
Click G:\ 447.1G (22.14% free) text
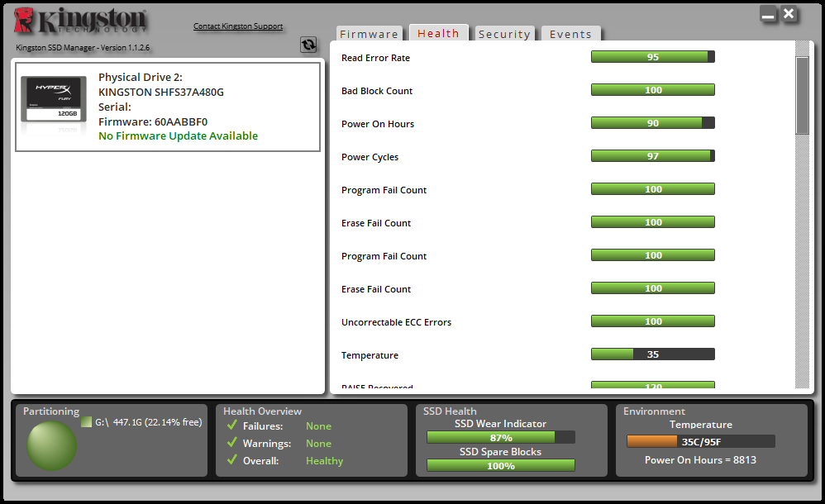pos(148,422)
